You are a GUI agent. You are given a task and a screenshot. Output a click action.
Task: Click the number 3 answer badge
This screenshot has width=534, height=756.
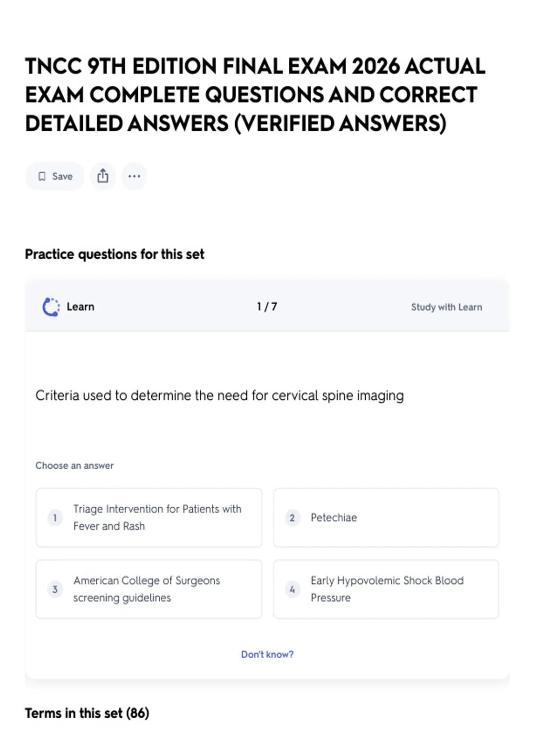55,589
